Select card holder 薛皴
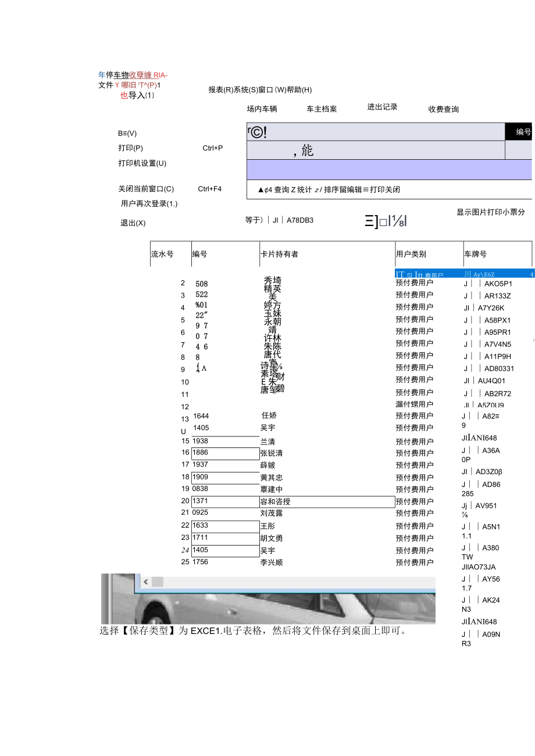Viewport: 535px width, 756px height. [268, 465]
